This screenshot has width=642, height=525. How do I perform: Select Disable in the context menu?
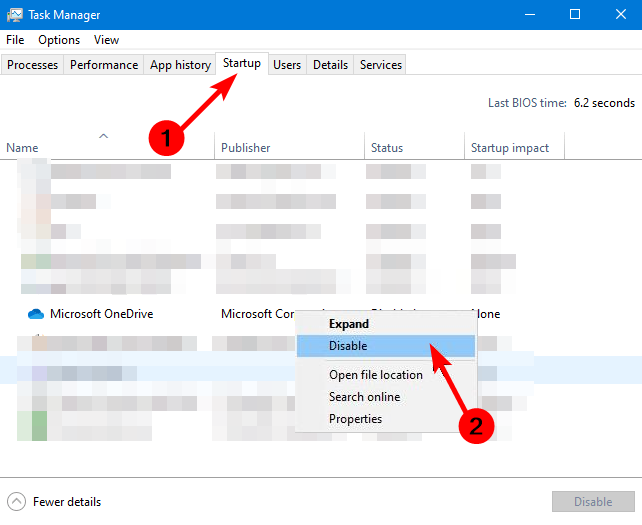(x=348, y=346)
